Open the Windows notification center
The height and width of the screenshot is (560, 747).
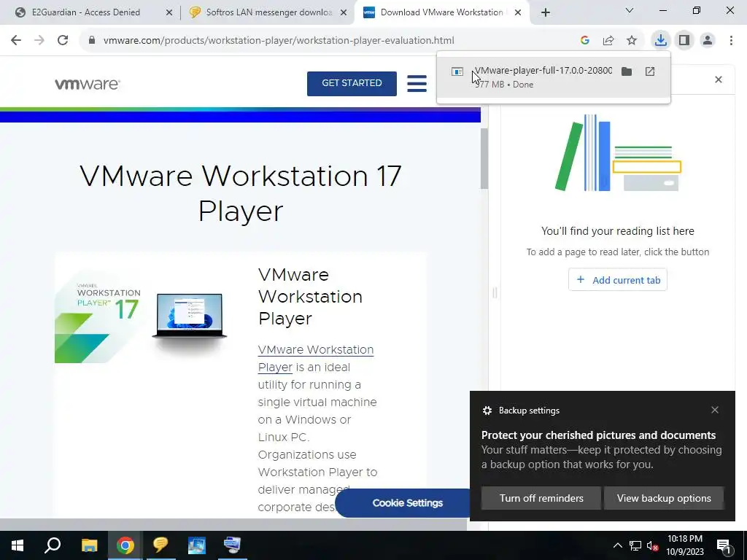[724, 546]
